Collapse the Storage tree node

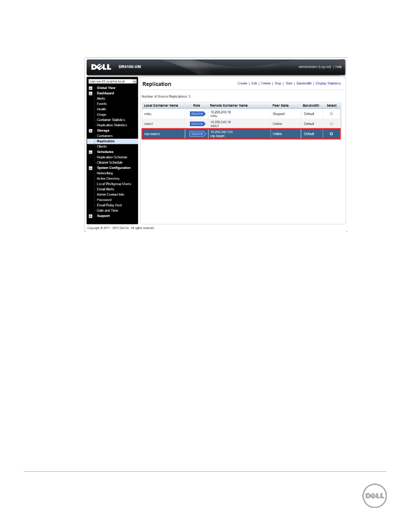tap(90, 131)
